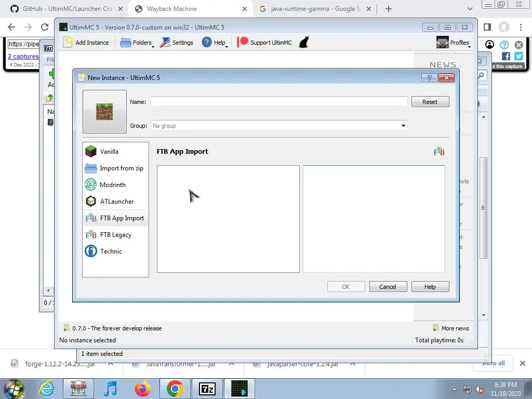Viewport: 532px width, 399px height.
Task: Choose Import from zip option
Action: point(115,168)
